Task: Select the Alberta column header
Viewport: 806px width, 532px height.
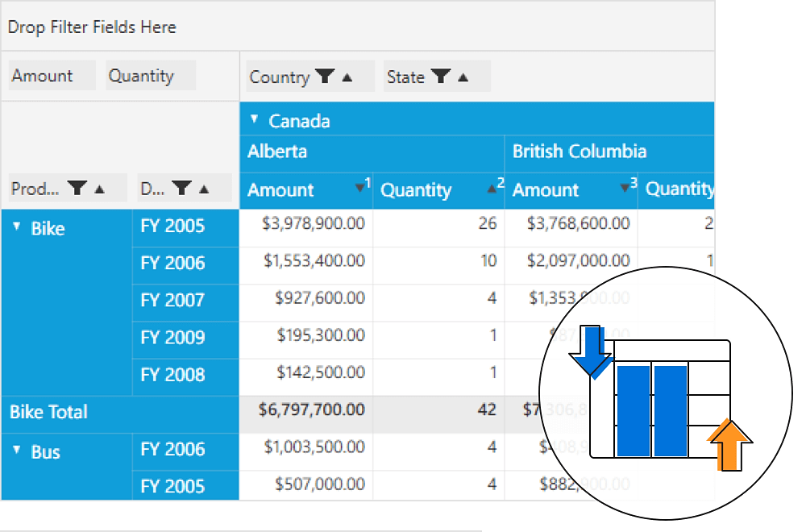Action: 277,152
